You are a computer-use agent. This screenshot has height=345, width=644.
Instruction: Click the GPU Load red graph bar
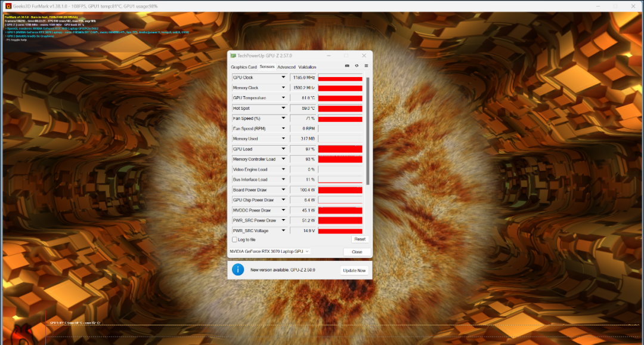point(340,149)
